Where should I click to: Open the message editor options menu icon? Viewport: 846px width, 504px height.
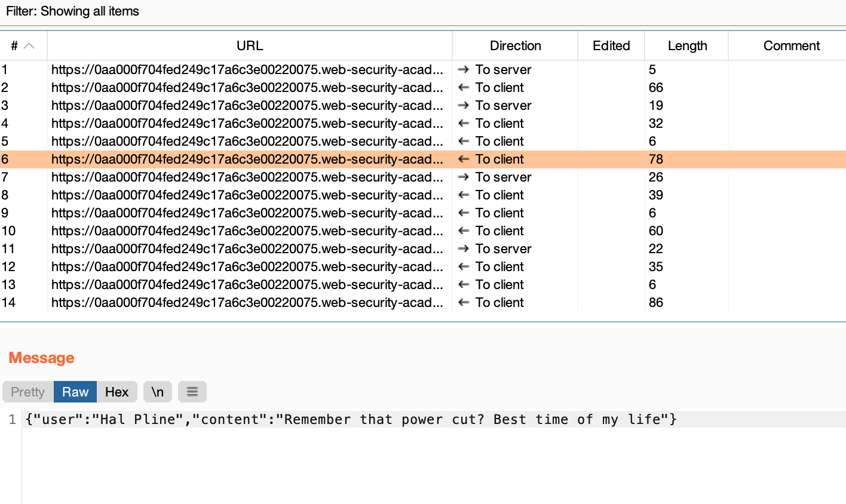tap(192, 392)
